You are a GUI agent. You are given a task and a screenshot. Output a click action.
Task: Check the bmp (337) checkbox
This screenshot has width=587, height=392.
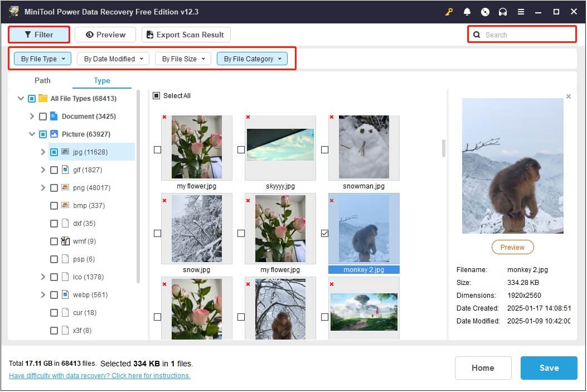(54, 206)
